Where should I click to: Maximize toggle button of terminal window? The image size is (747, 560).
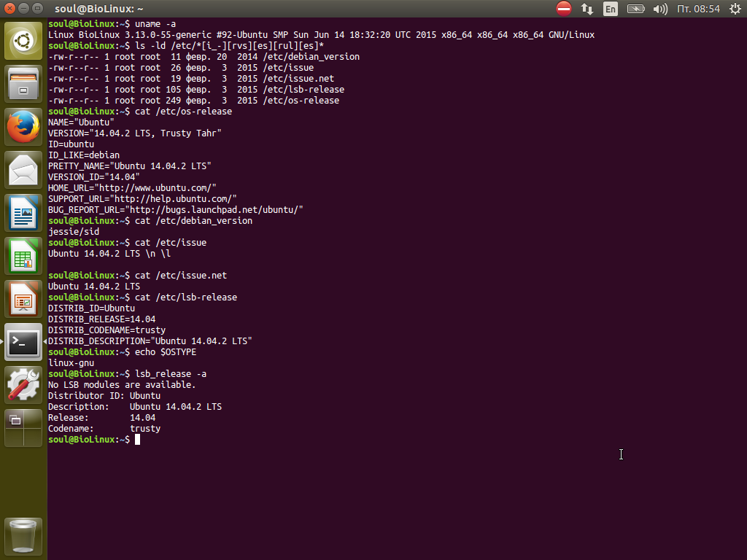[37, 9]
